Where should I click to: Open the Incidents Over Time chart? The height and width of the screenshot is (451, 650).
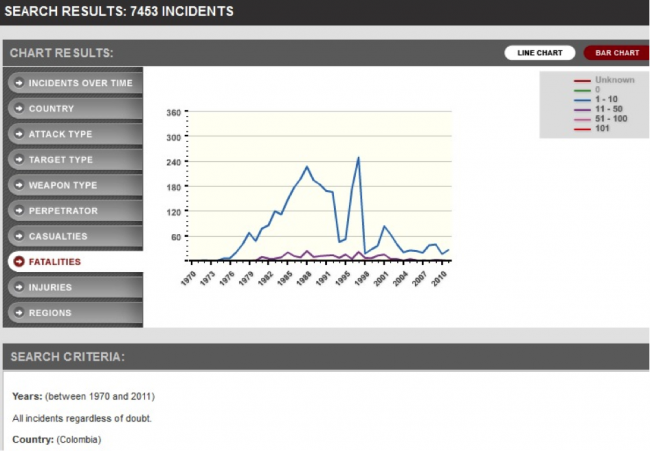pos(75,83)
